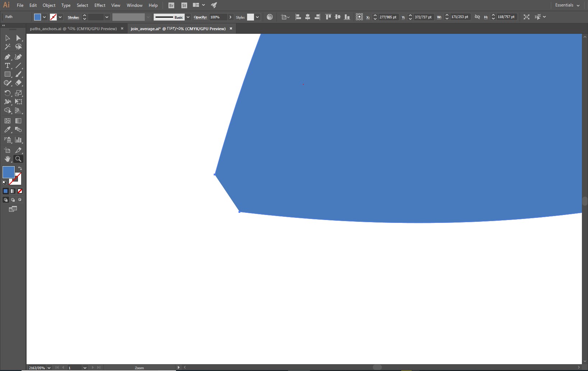Pick the Rotate tool

click(x=7, y=93)
